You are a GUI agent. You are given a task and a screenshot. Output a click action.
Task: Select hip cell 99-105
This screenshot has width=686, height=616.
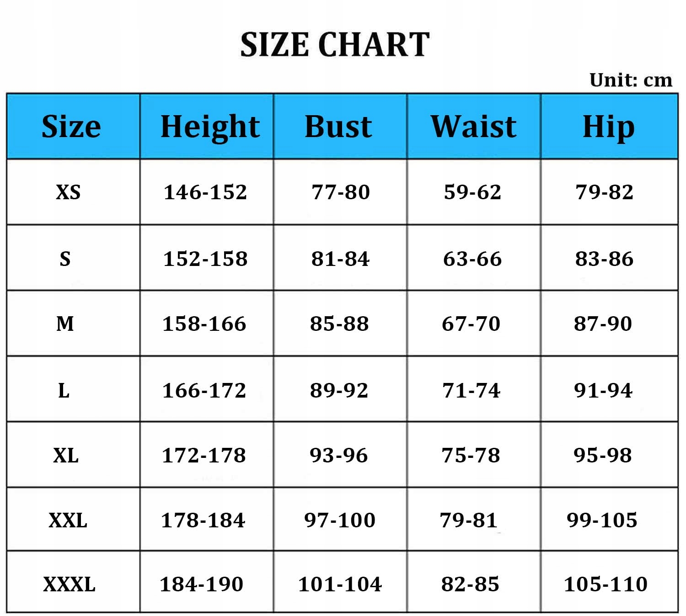[602, 520]
